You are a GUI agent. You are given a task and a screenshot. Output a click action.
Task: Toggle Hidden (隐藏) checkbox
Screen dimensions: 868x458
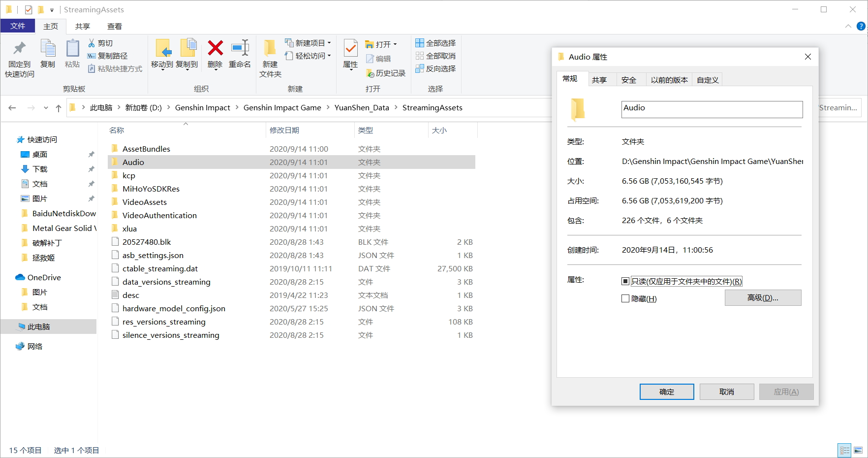pyautogui.click(x=625, y=298)
